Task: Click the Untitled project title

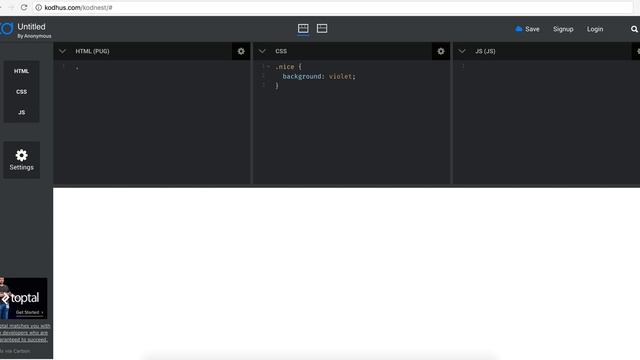Action: pyautogui.click(x=31, y=27)
